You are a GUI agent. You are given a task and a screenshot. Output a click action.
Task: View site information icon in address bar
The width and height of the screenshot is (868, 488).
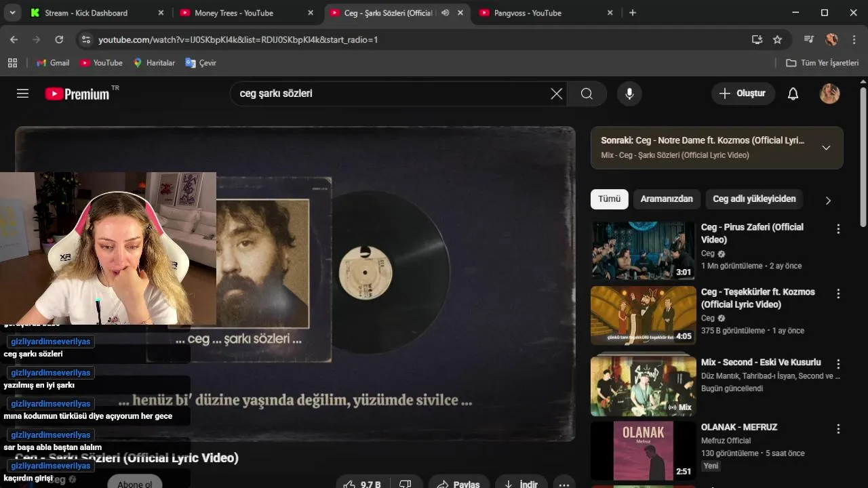tap(85, 39)
